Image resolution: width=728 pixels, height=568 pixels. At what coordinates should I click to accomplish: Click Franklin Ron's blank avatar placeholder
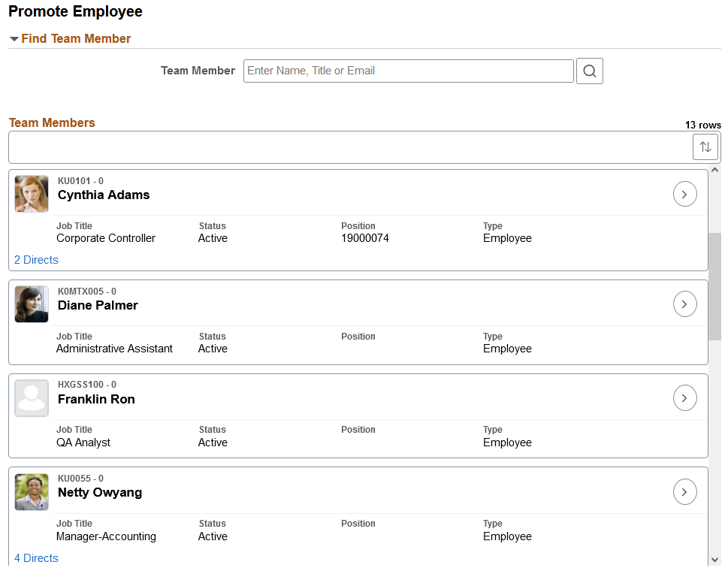[x=31, y=397]
